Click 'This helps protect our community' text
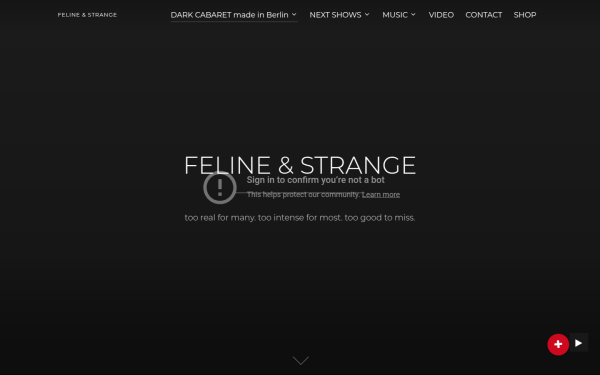Image resolution: width=600 pixels, height=375 pixels. coord(303,195)
